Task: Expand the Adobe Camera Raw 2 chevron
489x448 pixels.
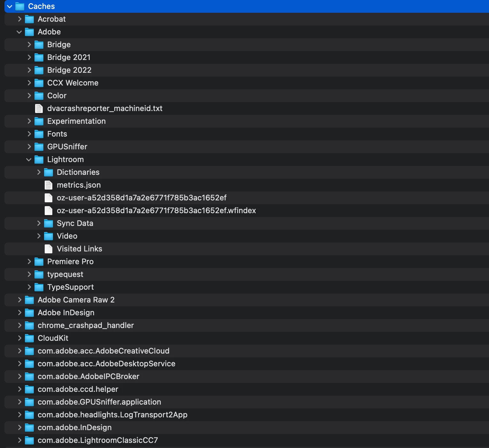Action: pos(19,300)
